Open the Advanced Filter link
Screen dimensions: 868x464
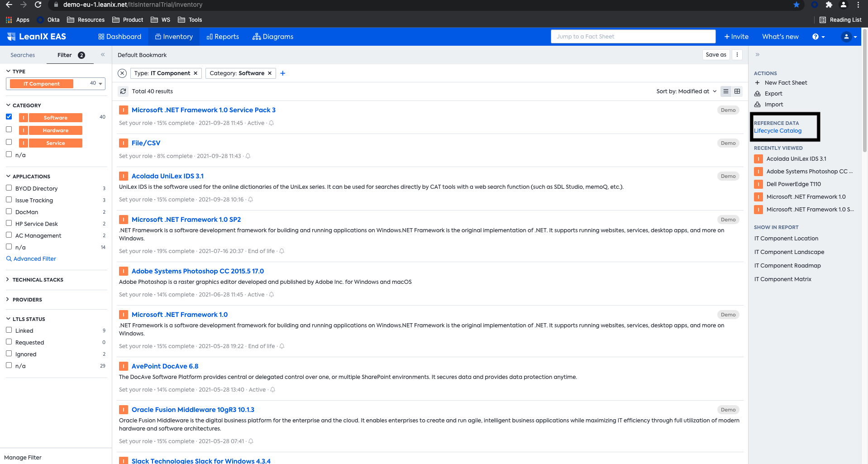point(31,259)
